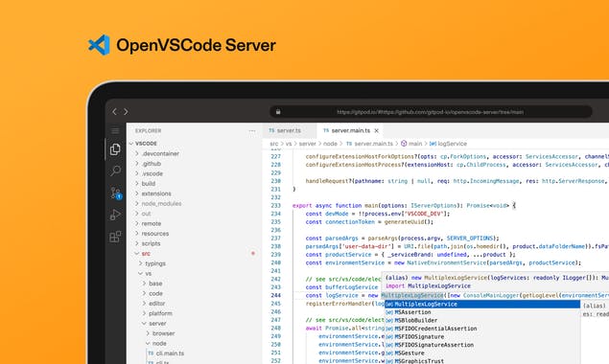Image resolution: width=609 pixels, height=364 pixels.
Task: Click vs breadcrumb segment
Action: click(289, 144)
